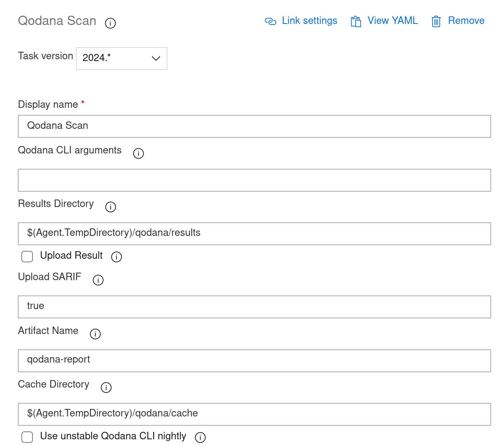504x445 pixels.
Task: Click the Link settings chain icon
Action: [271, 21]
